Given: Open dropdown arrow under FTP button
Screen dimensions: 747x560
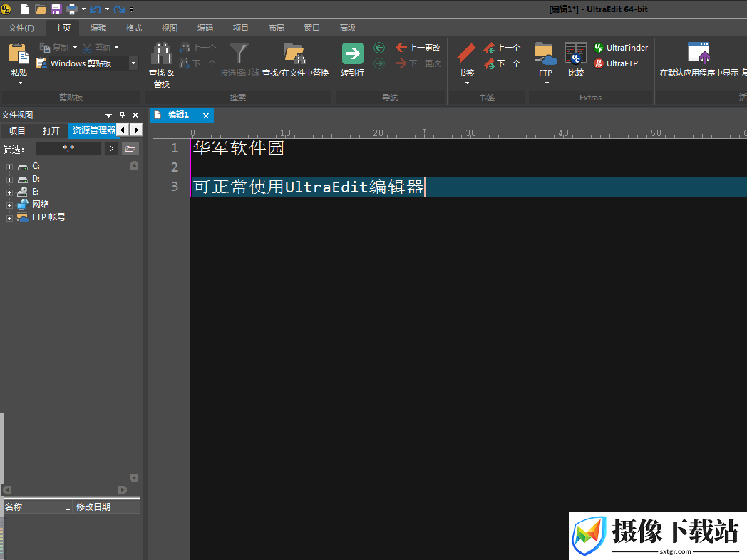Looking at the screenshot, I should tap(547, 83).
